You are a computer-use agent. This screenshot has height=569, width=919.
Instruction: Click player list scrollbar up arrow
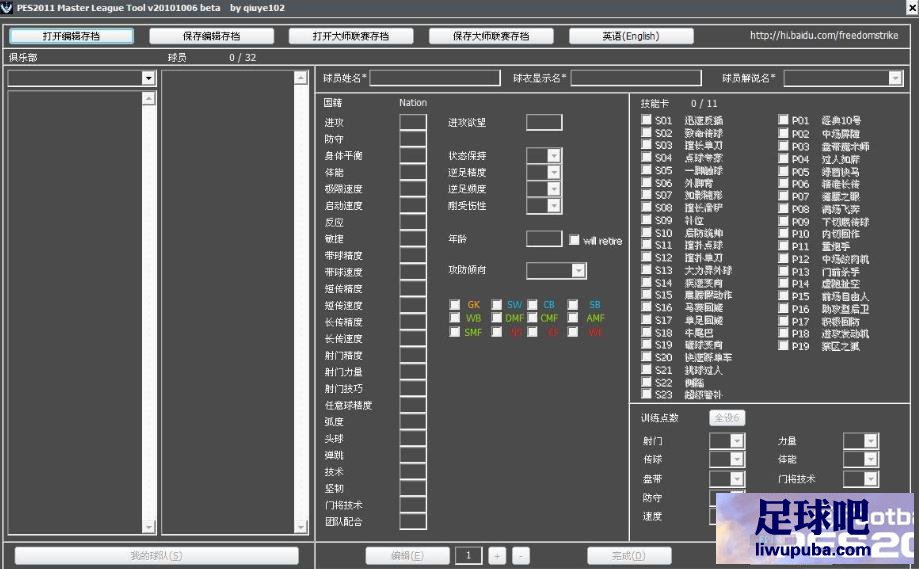301,78
